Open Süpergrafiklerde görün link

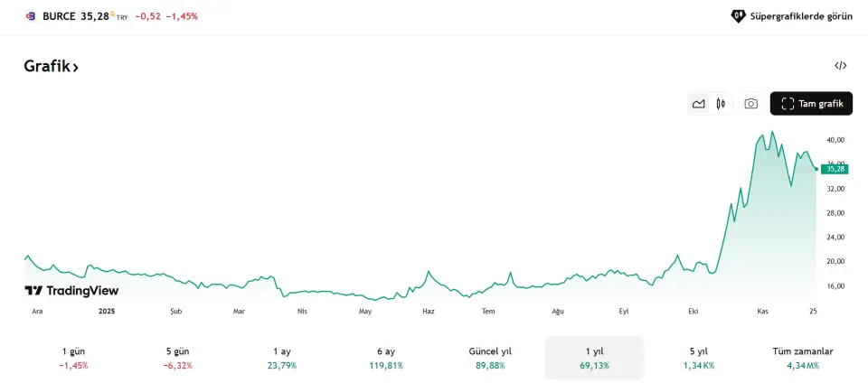click(x=801, y=16)
